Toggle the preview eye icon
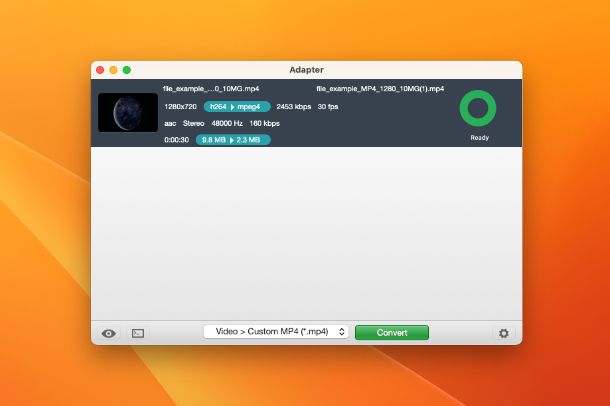The height and width of the screenshot is (406, 610). pos(109,333)
